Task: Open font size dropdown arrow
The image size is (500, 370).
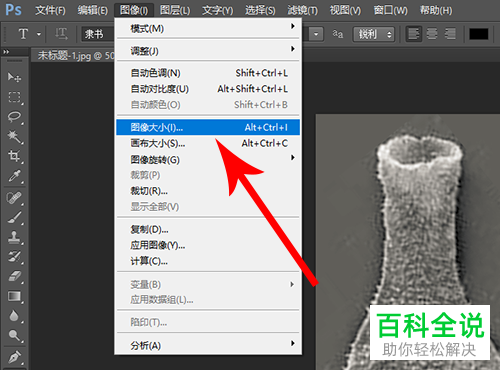Action: coord(316,34)
